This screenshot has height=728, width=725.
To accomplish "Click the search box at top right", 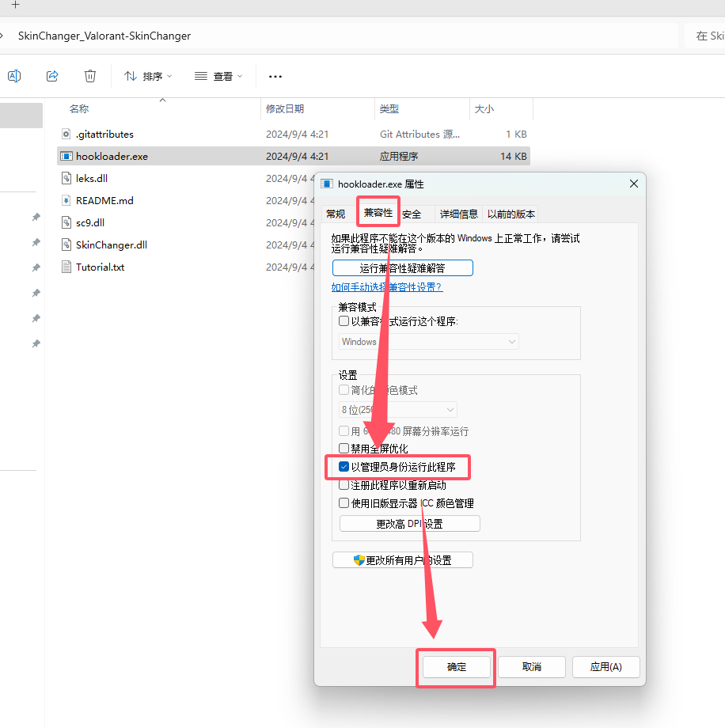I will point(704,36).
